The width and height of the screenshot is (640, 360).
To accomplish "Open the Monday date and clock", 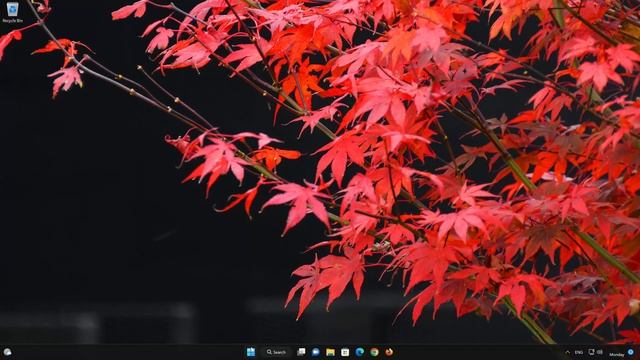I will (x=617, y=354).
